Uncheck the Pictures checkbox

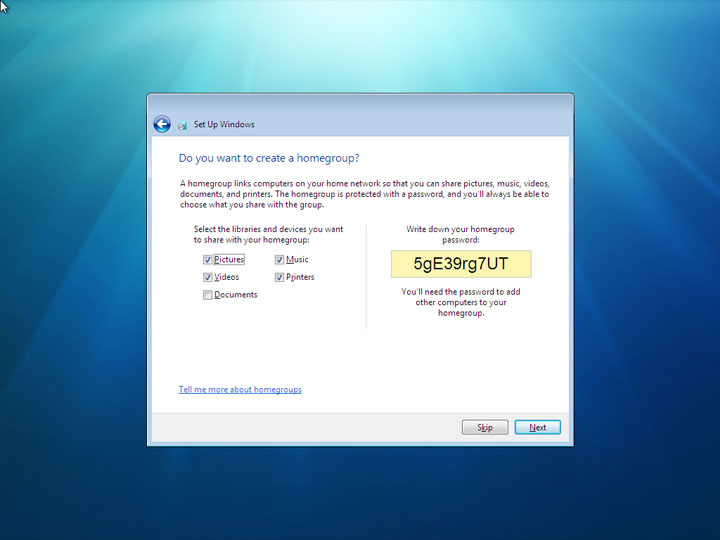208,260
